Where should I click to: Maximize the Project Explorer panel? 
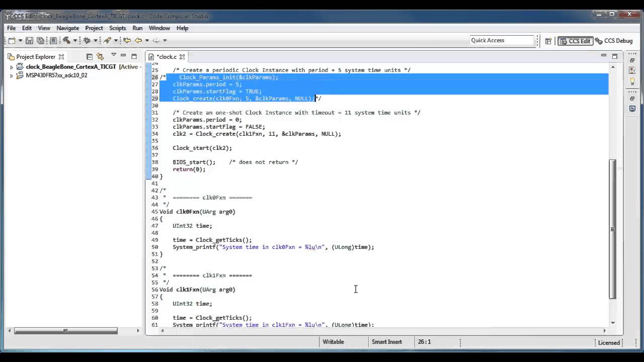click(134, 56)
